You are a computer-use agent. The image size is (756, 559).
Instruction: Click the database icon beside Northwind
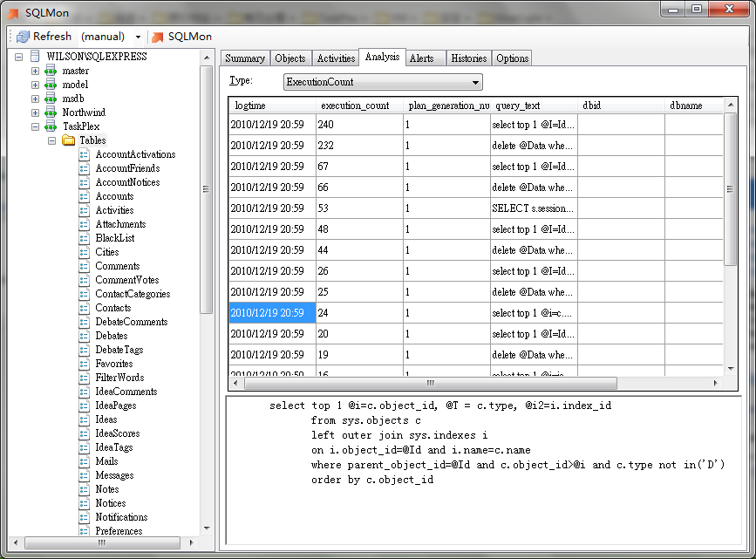[50, 112]
